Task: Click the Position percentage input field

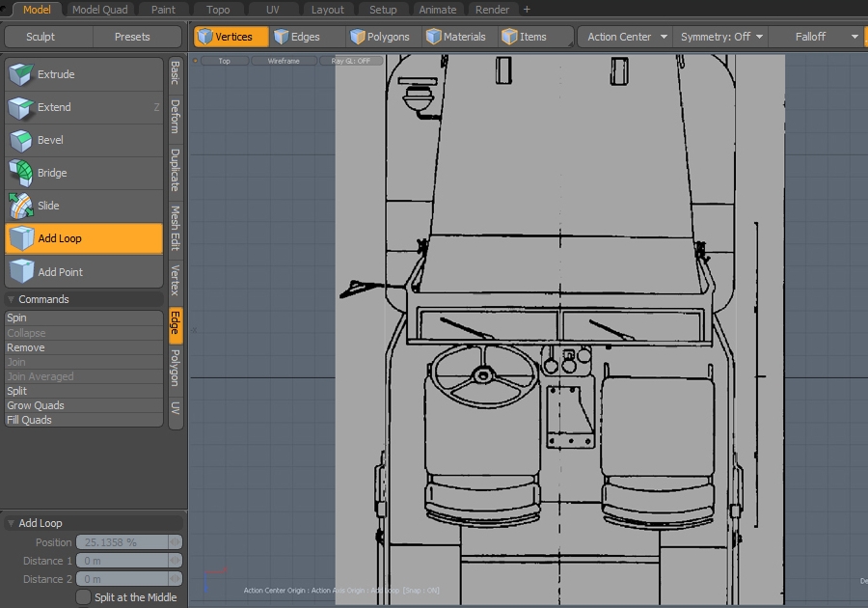Action: pyautogui.click(x=122, y=542)
